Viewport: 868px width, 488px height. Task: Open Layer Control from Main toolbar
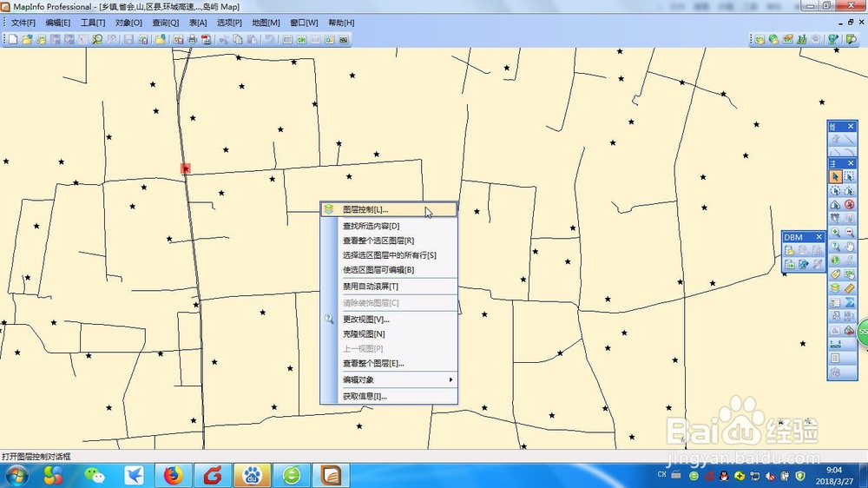click(x=835, y=288)
